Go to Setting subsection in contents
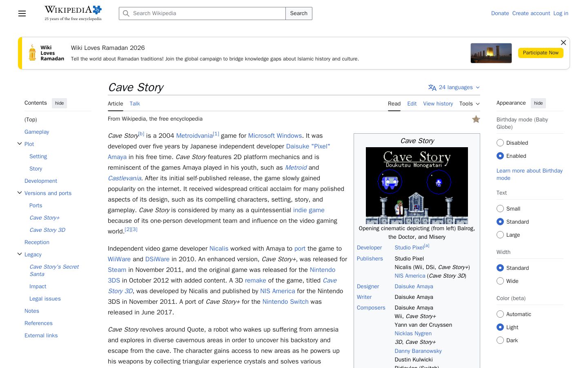This screenshot has width=588, height=368. (x=38, y=156)
